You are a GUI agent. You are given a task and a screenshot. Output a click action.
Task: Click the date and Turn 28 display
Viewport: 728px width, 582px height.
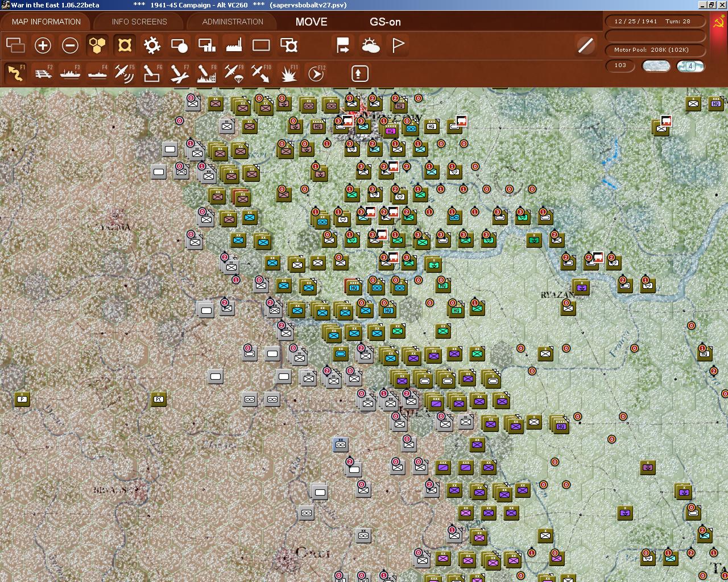click(x=655, y=21)
